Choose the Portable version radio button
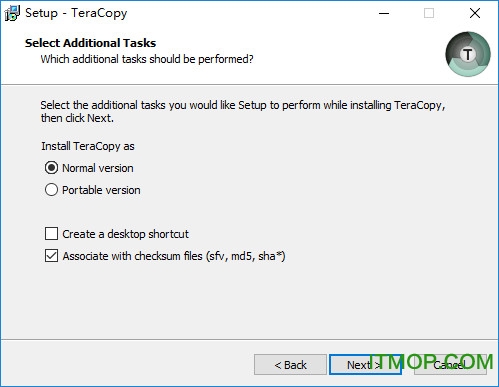 point(51,190)
